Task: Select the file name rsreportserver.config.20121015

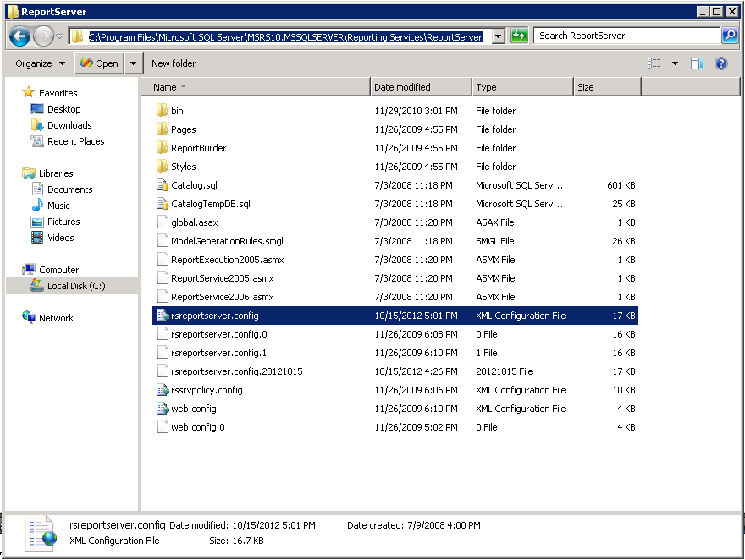Action: click(x=236, y=371)
